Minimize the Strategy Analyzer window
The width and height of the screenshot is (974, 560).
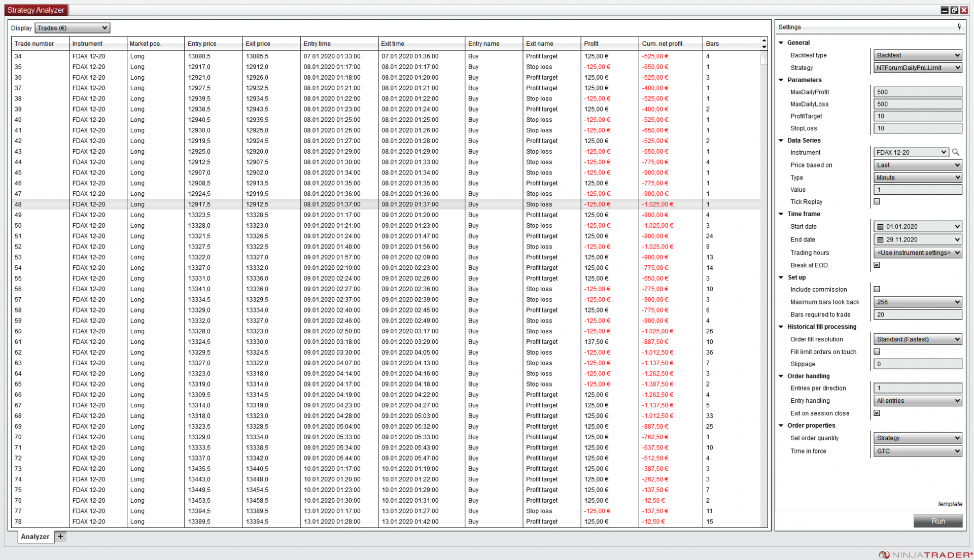[945, 10]
